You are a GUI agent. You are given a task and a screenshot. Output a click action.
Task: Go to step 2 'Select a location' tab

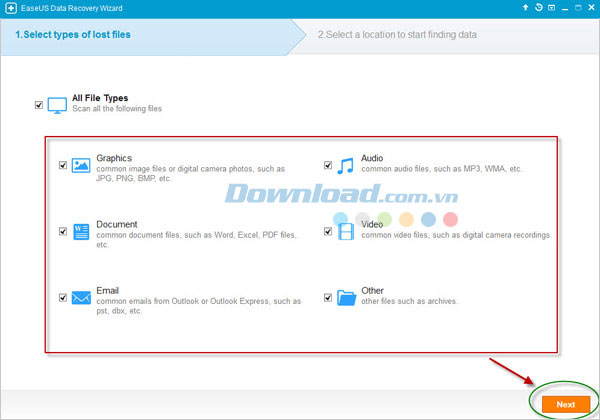coord(397,35)
